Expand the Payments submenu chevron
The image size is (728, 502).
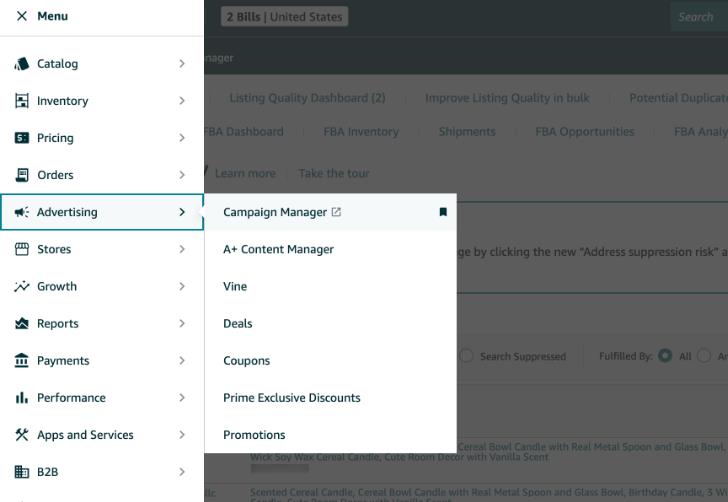(x=182, y=361)
